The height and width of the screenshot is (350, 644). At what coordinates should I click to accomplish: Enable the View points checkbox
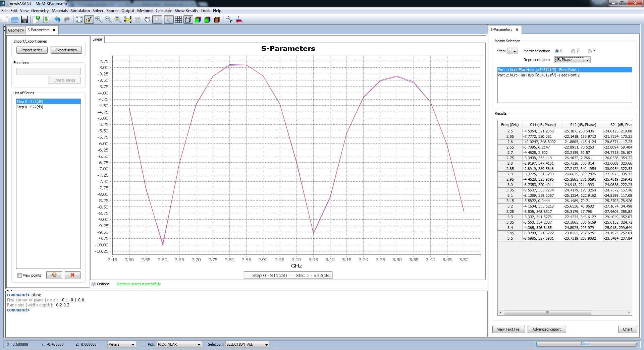(x=20, y=275)
